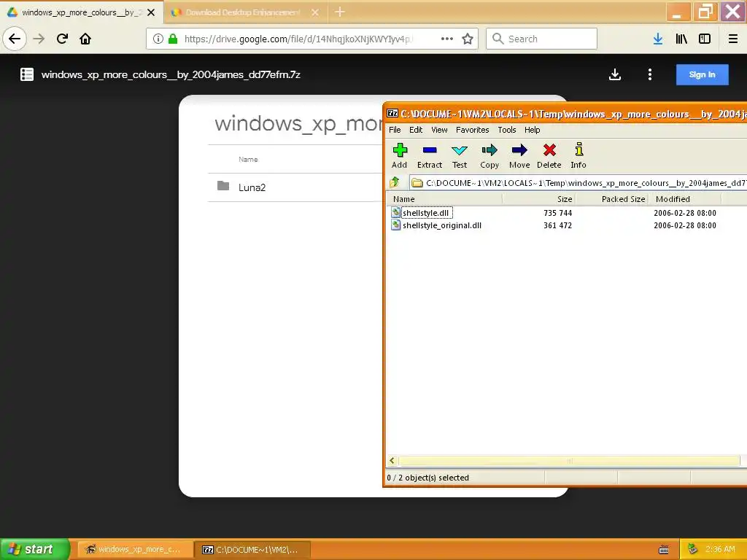The image size is (747, 560).
Task: Click the Name column in Drive preview
Action: click(x=248, y=159)
